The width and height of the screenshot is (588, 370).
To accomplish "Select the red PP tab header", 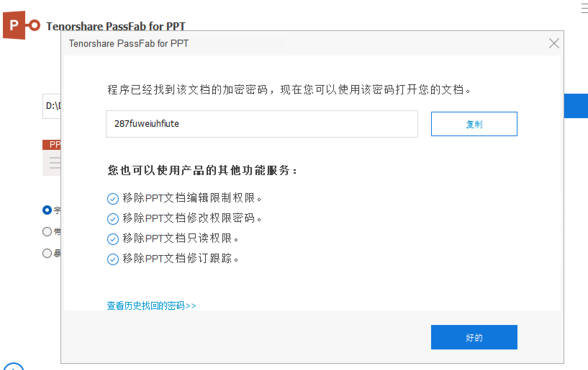I will [52, 145].
